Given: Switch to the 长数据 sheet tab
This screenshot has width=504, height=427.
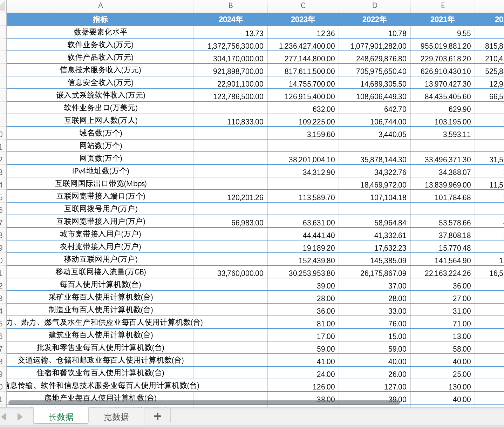Looking at the screenshot, I should pyautogui.click(x=61, y=417).
